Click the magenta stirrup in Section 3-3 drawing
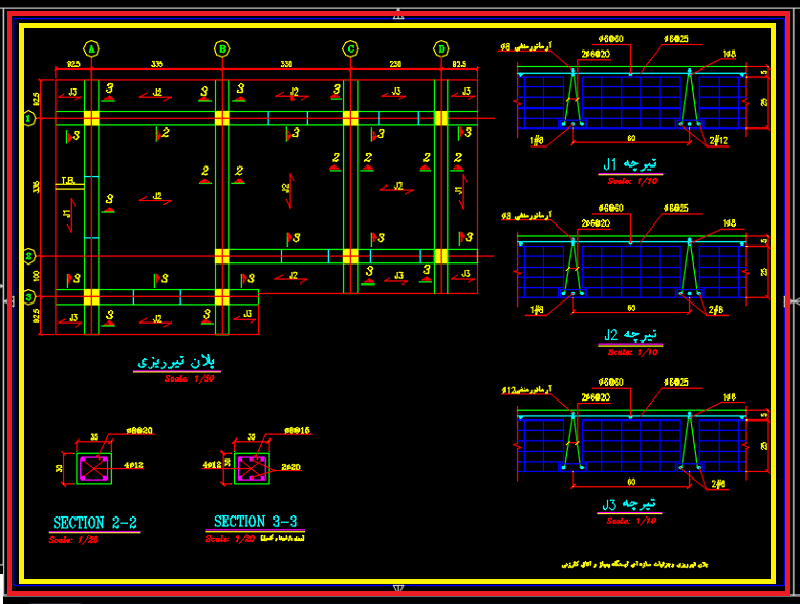Viewport: 800px width, 604px height. (x=252, y=468)
